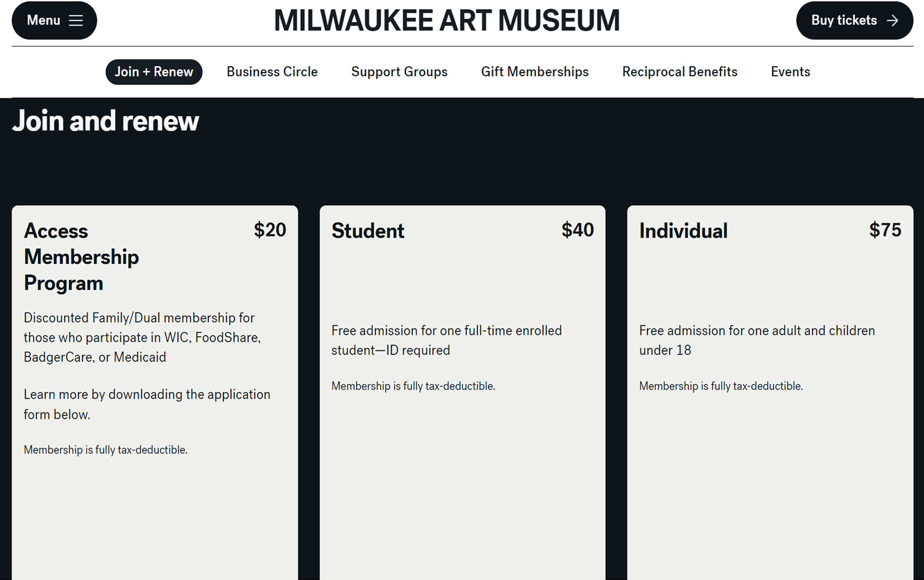Select the Student membership card title

click(x=367, y=231)
